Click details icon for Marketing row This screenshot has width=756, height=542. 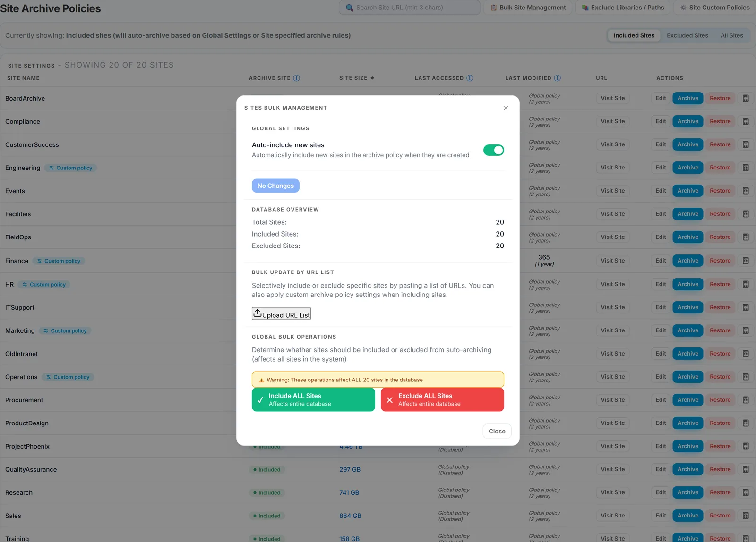point(746,330)
